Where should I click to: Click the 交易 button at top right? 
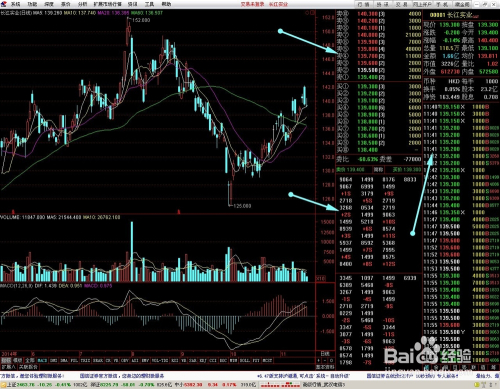tap(401, 4)
